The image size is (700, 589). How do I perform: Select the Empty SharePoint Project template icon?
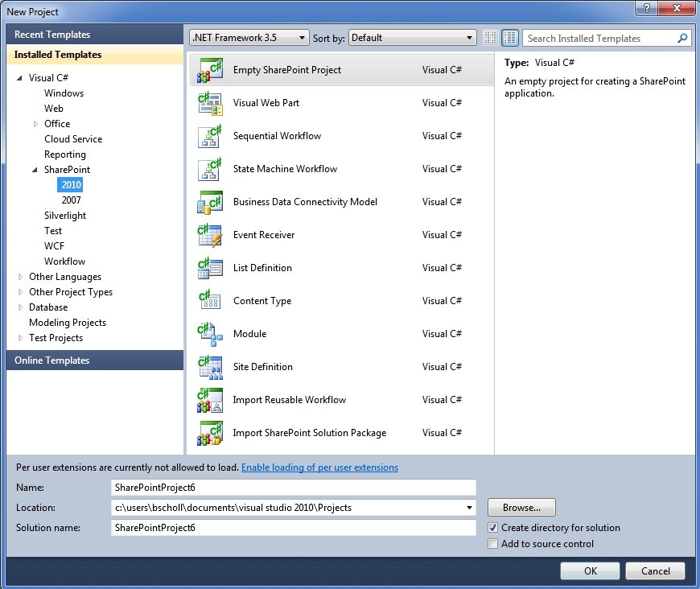pos(210,70)
